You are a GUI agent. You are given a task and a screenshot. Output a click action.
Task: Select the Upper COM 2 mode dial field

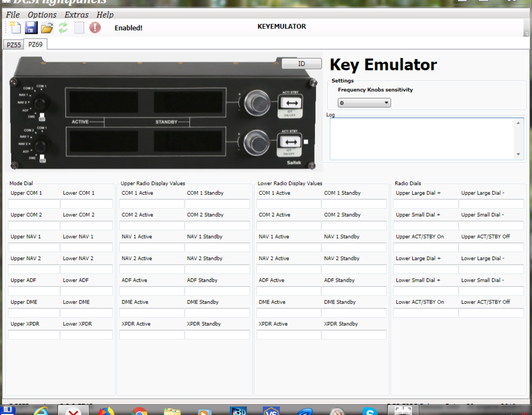(x=34, y=225)
